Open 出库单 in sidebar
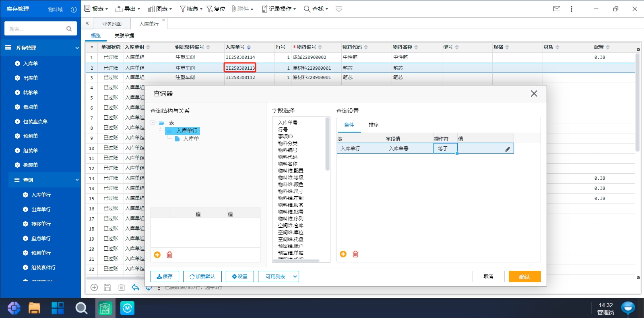644x318 pixels. (x=31, y=78)
